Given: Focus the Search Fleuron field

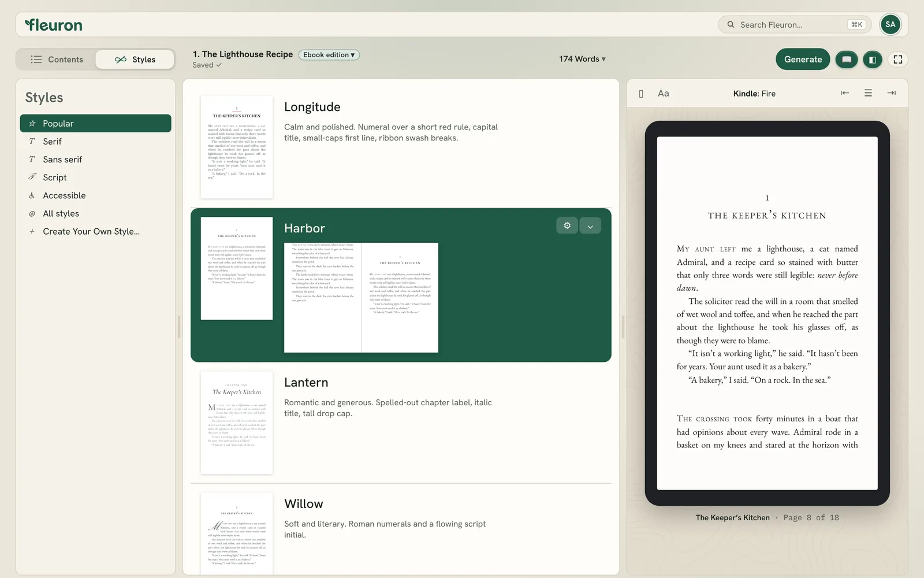Looking at the screenshot, I should pos(795,25).
